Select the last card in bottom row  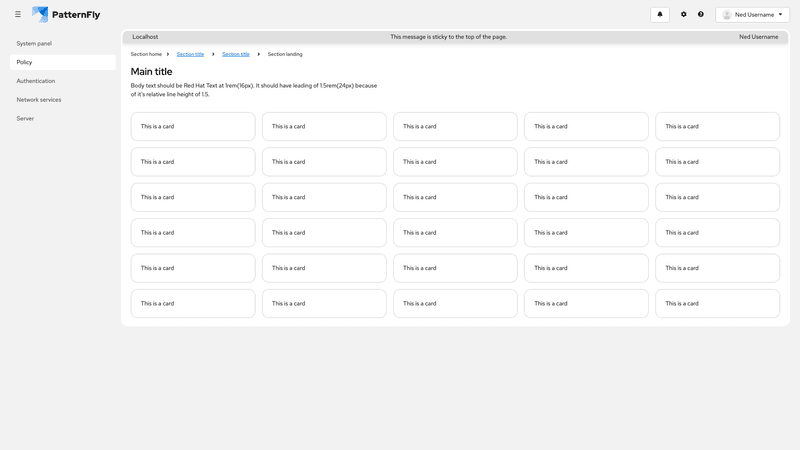(717, 303)
